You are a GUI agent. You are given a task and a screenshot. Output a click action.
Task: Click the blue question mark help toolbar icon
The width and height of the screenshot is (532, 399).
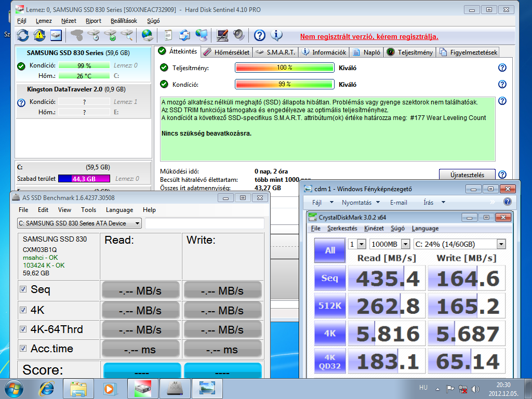pyautogui.click(x=260, y=35)
